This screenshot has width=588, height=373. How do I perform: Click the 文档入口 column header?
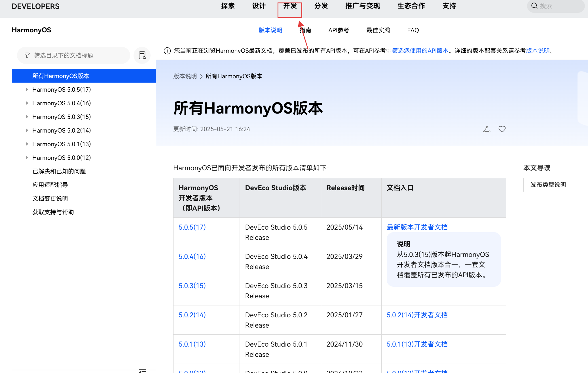pos(444,198)
